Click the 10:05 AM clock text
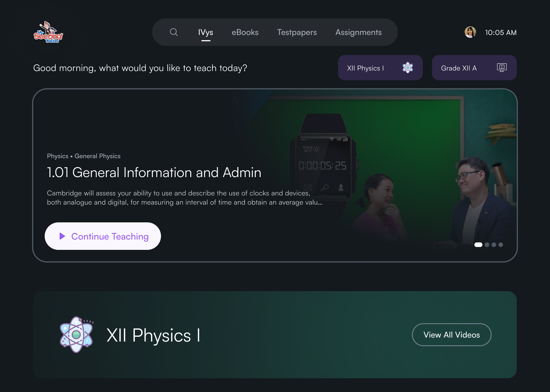 click(x=501, y=32)
